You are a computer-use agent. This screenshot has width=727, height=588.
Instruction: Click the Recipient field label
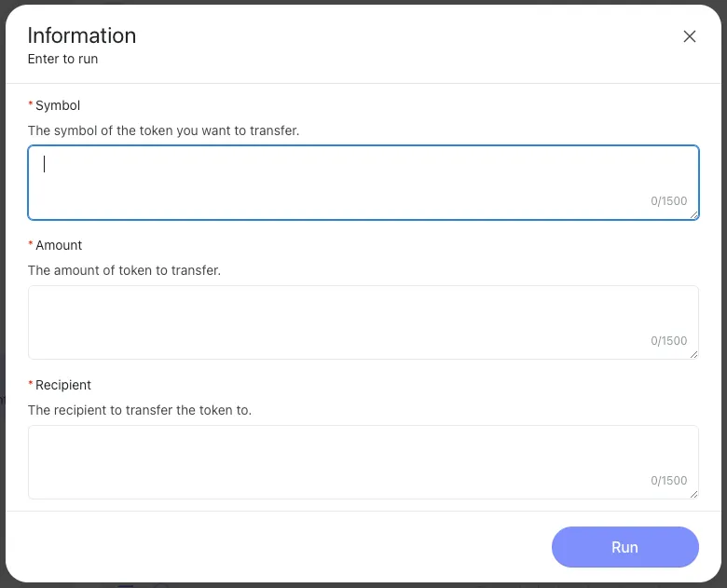point(63,385)
